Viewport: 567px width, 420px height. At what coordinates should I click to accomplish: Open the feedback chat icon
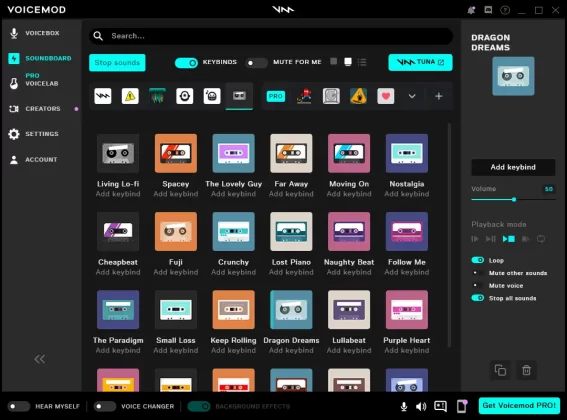[440, 406]
